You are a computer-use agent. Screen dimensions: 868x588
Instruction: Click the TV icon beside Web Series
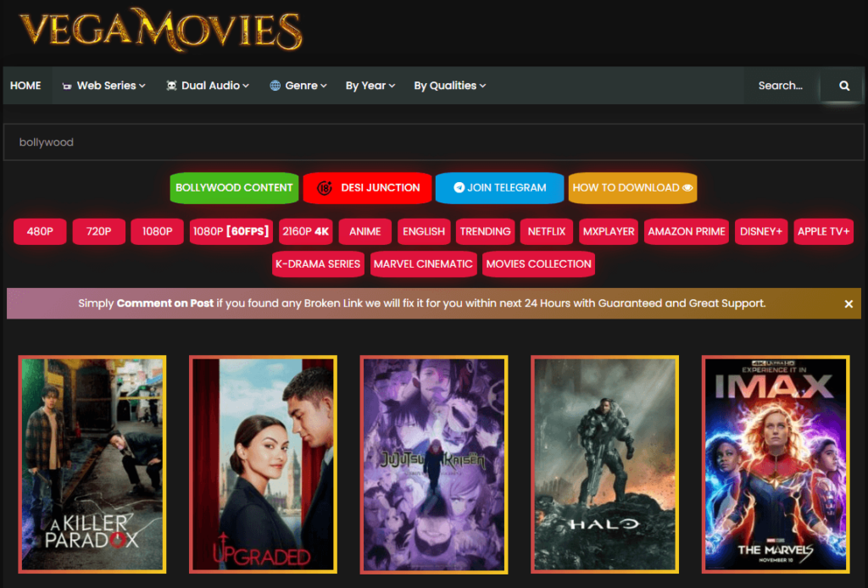pos(67,86)
